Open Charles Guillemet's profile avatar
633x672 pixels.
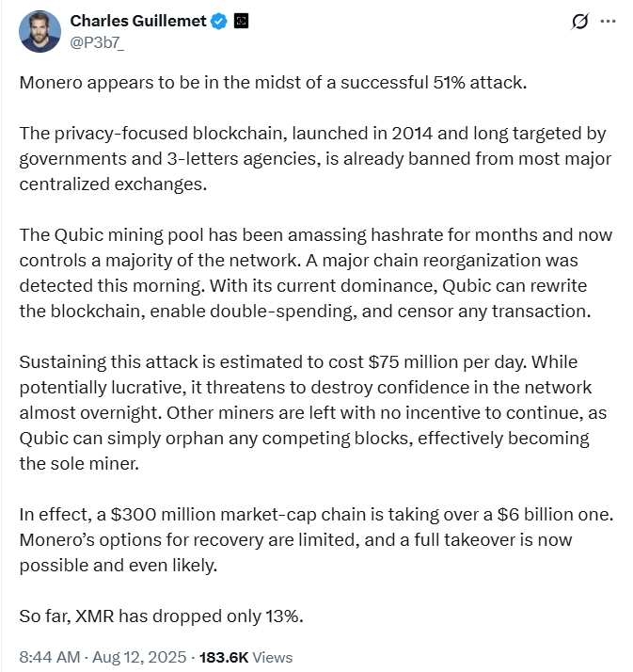[40, 32]
